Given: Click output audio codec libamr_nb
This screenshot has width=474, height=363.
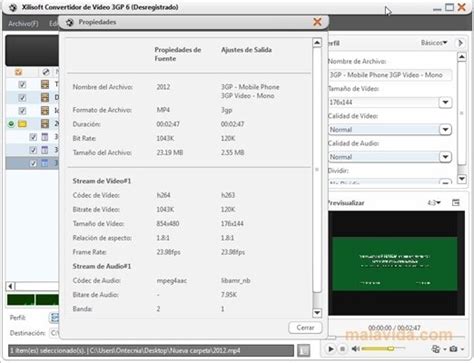Looking at the screenshot, I should pos(236,281).
